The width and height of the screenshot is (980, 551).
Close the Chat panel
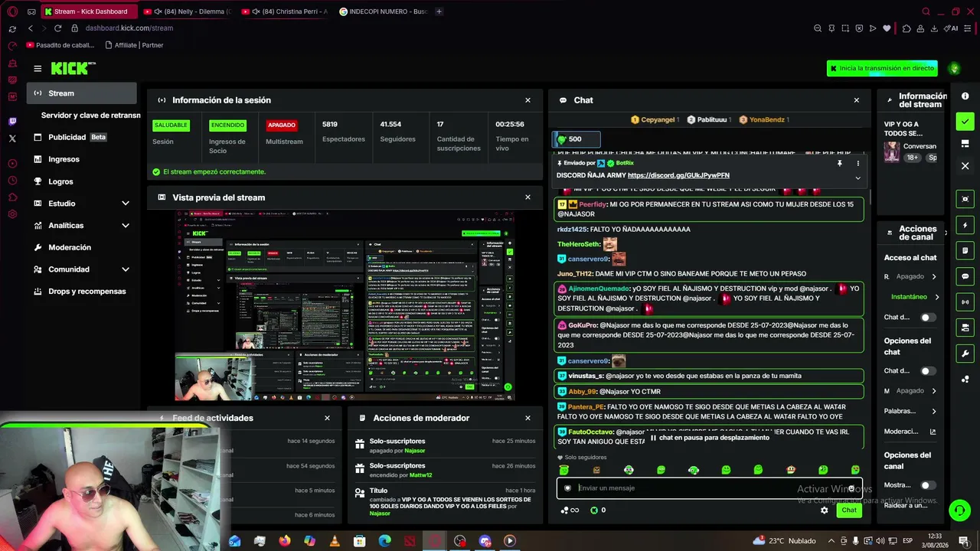tap(857, 100)
